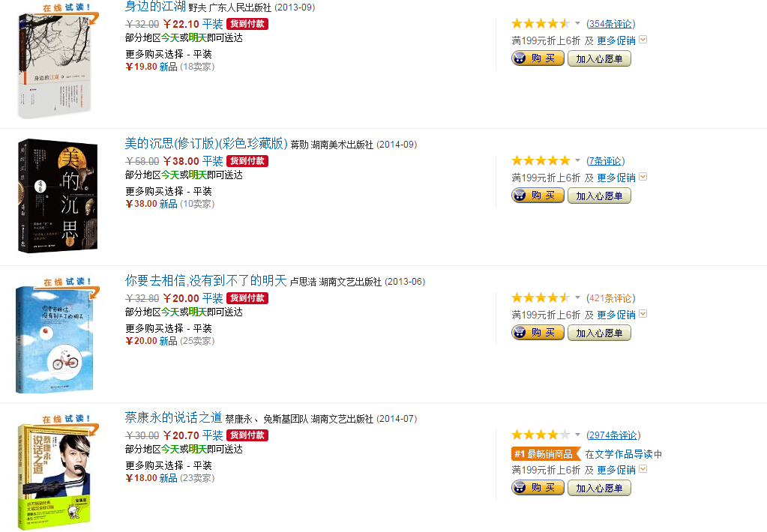
Task: Open the 美的沉思(修订版) title link
Action: tap(206, 144)
